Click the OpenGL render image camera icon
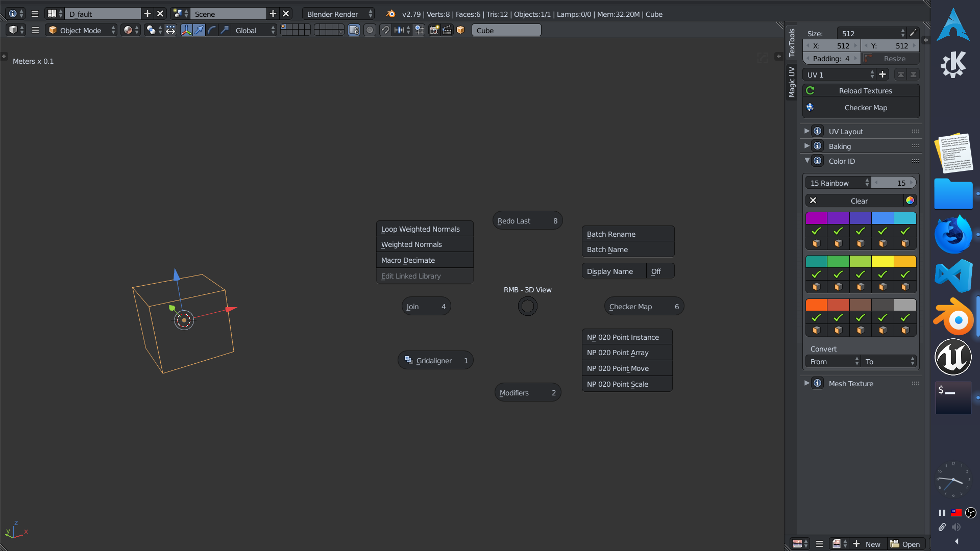The height and width of the screenshot is (551, 980). (434, 30)
